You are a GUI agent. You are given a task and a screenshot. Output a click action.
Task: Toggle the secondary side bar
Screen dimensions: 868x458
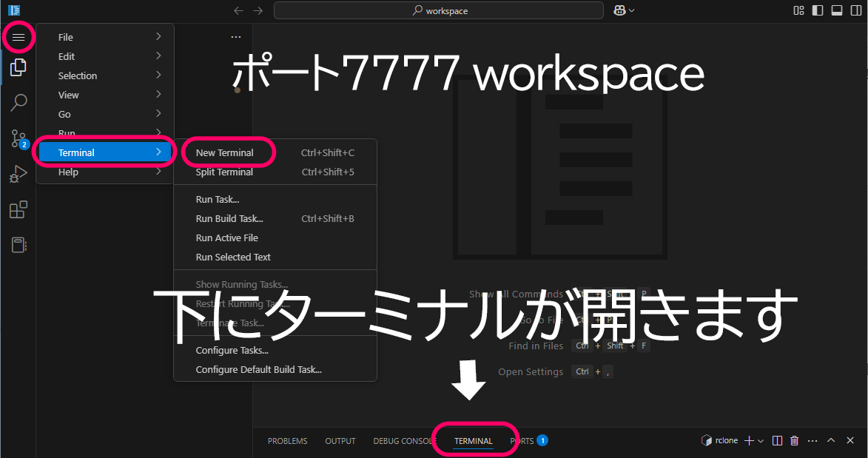point(856,10)
